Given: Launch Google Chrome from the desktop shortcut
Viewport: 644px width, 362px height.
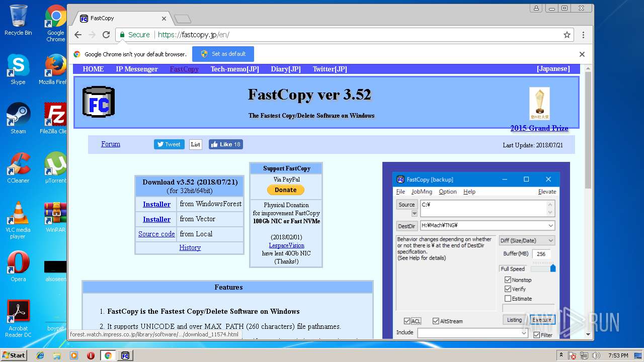Looking at the screenshot, I should click(56, 23).
